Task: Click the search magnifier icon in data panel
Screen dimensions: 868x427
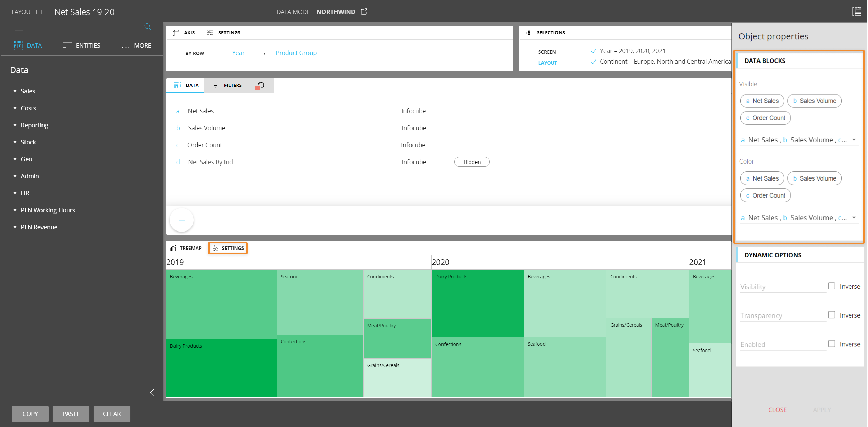Action: 147,27
